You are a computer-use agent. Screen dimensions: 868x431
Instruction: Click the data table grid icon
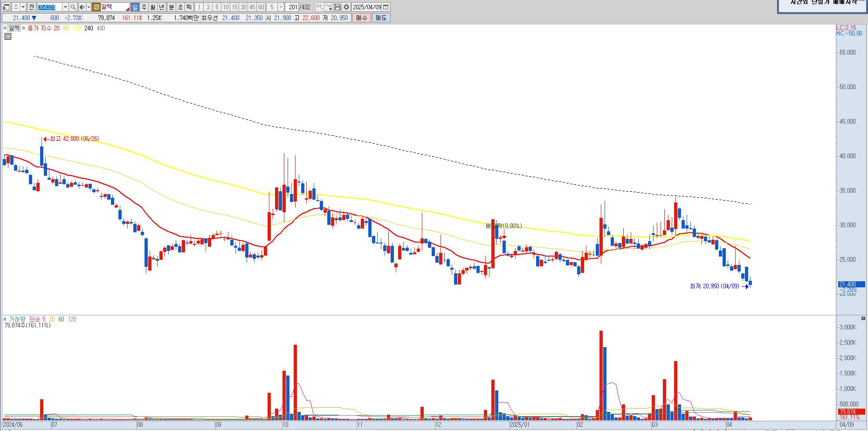coord(8,36)
